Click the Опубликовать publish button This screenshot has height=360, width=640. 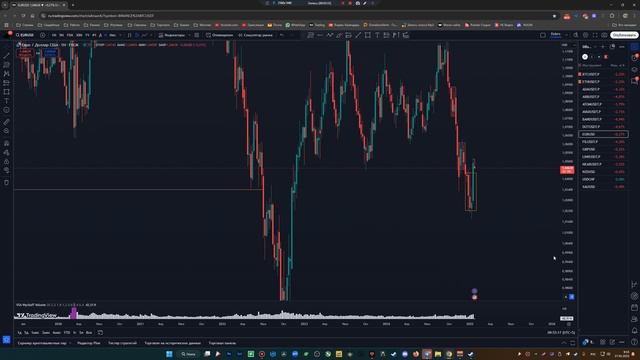point(624,35)
